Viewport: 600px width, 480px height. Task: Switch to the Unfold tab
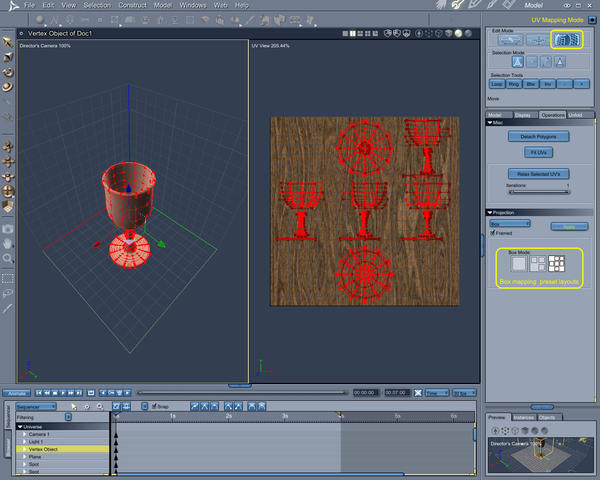pos(575,115)
